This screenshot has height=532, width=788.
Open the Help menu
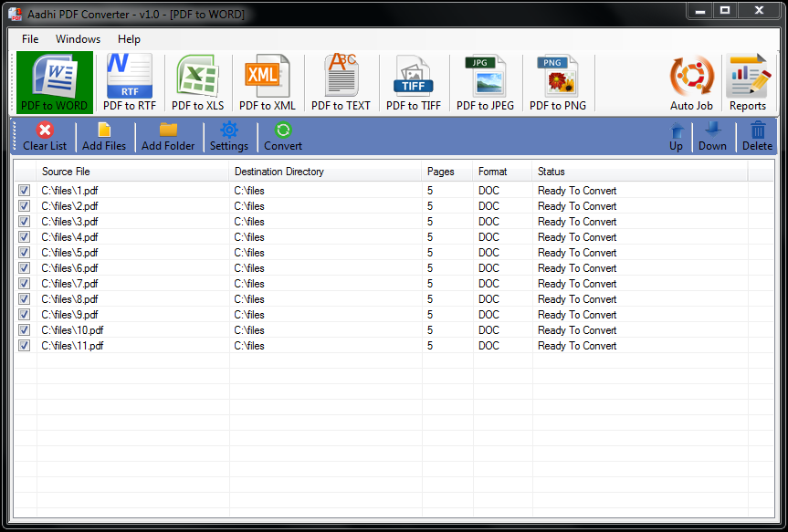tap(129, 39)
